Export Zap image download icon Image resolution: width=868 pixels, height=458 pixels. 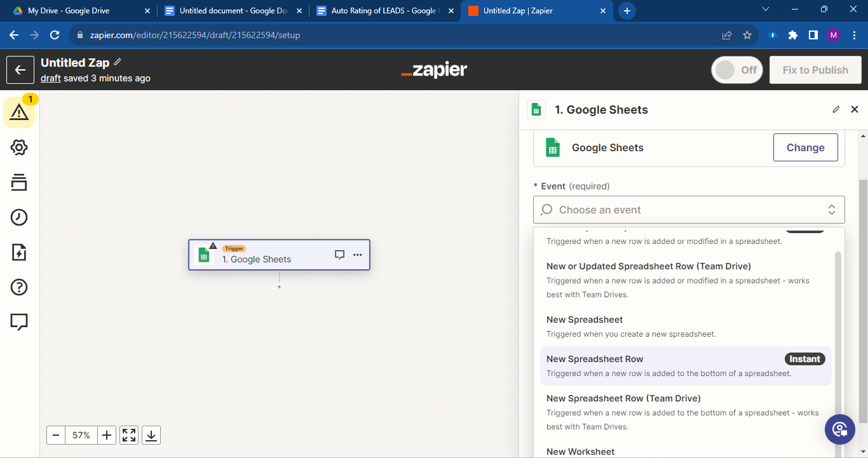[x=151, y=435]
